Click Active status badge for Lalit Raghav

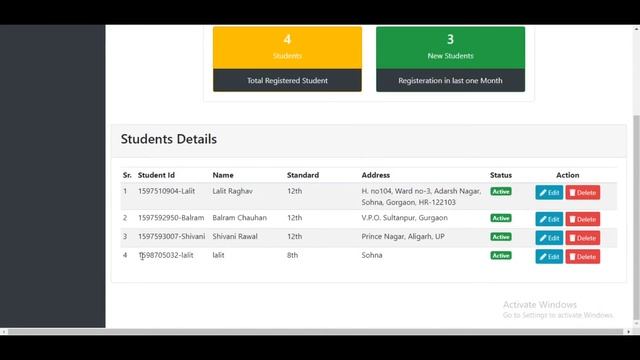(x=501, y=191)
